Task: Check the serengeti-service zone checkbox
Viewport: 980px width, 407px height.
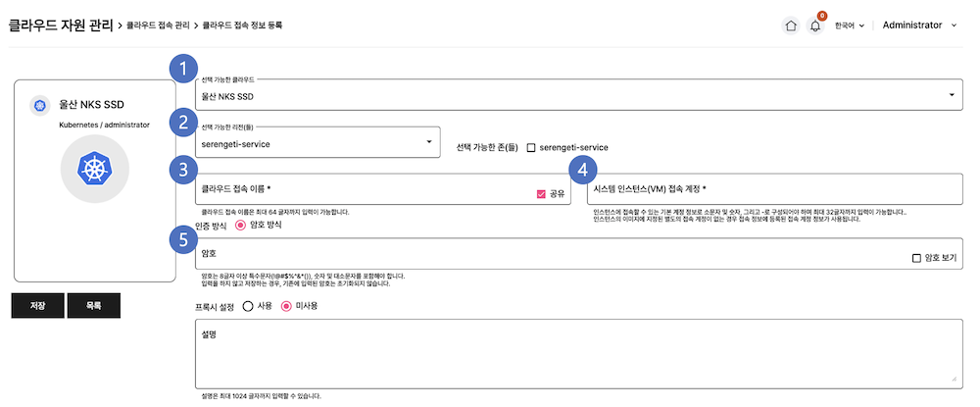Action: (x=531, y=147)
